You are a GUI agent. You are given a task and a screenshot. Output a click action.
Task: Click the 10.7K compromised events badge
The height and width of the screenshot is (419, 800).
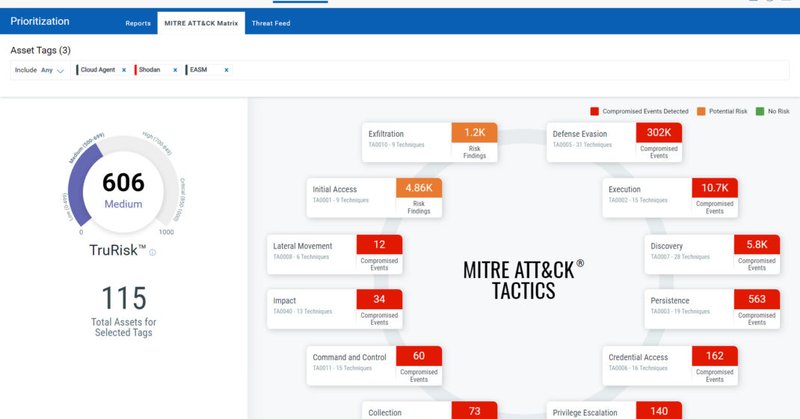point(715,188)
